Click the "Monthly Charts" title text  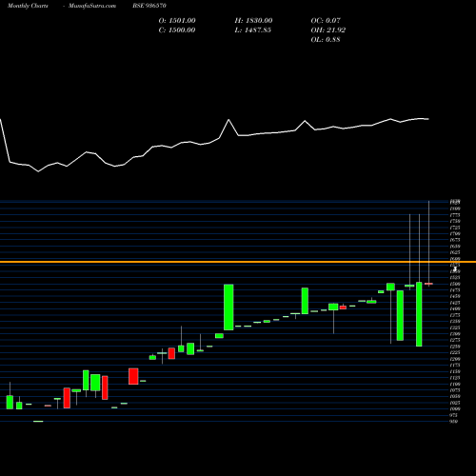click(x=28, y=6)
